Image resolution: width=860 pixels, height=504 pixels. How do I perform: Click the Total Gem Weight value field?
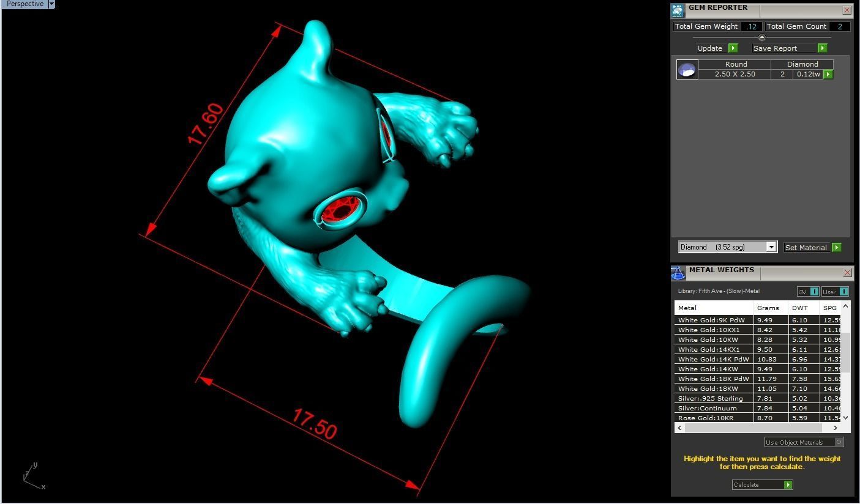(751, 26)
